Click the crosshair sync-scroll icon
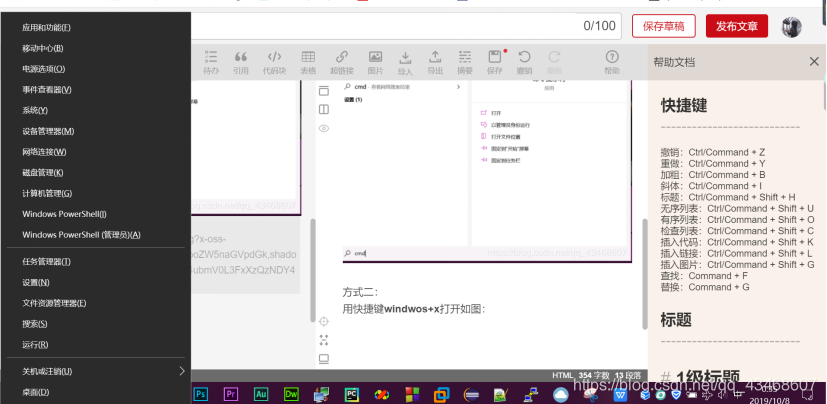 tap(324, 321)
